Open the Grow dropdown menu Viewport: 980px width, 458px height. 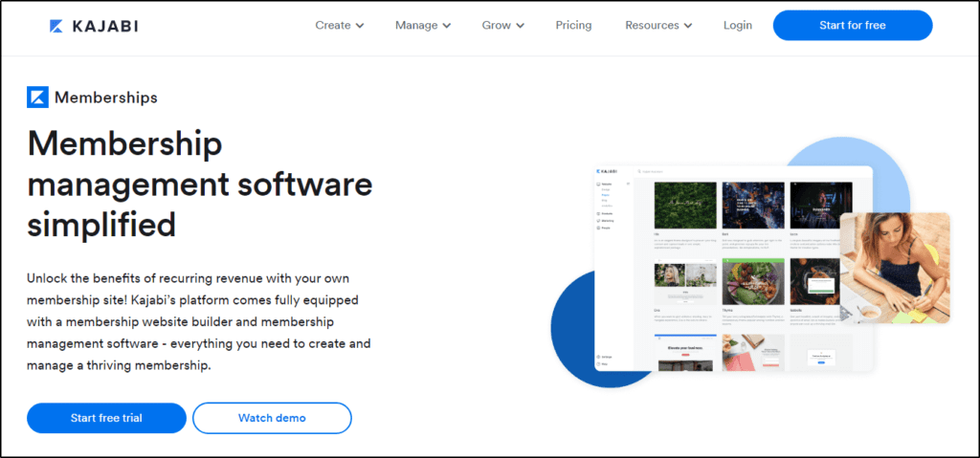coord(503,26)
